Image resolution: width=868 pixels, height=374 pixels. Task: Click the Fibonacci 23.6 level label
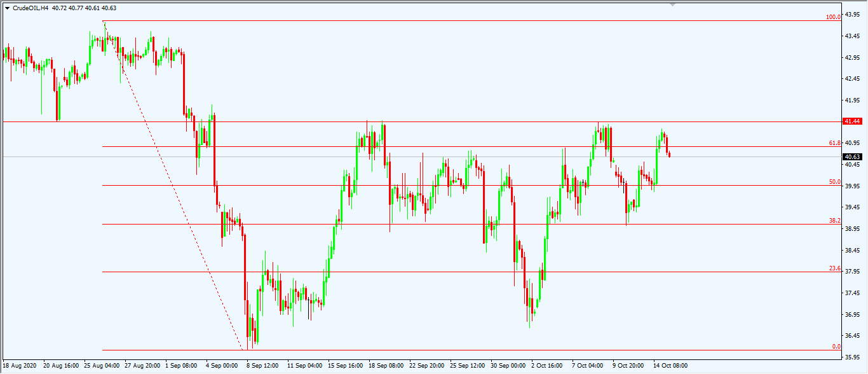pos(835,268)
